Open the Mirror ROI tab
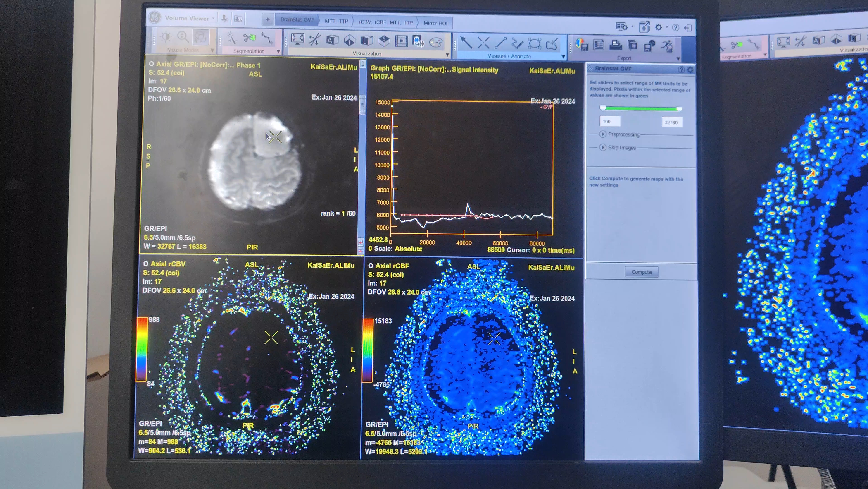Image resolution: width=868 pixels, height=489 pixels. click(x=435, y=23)
